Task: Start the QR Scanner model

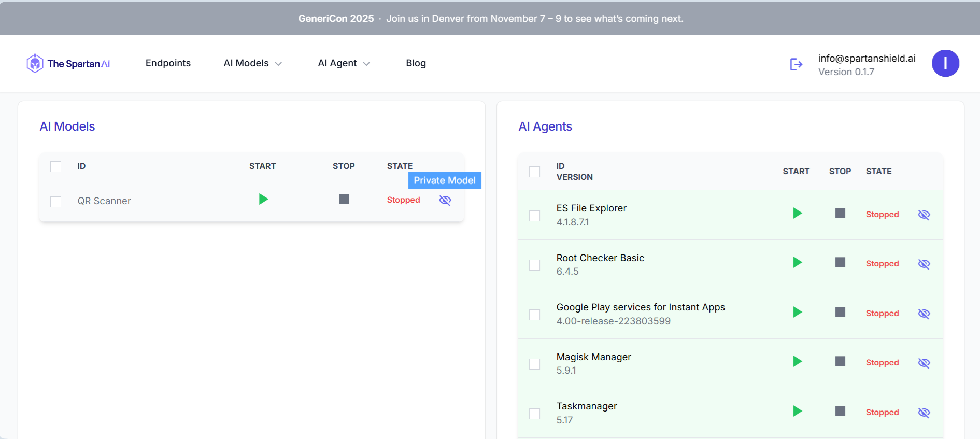Action: 263,199
